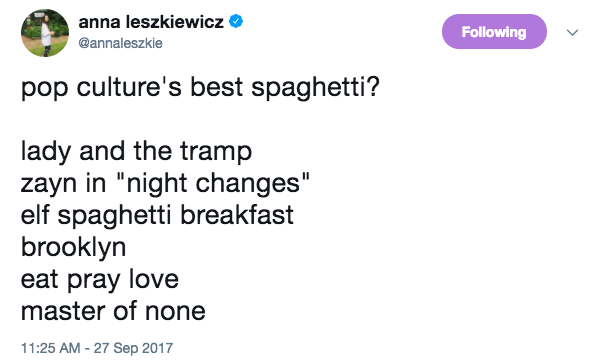Expand the tweet options chevron
This screenshot has width=610, height=363.
click(x=572, y=32)
